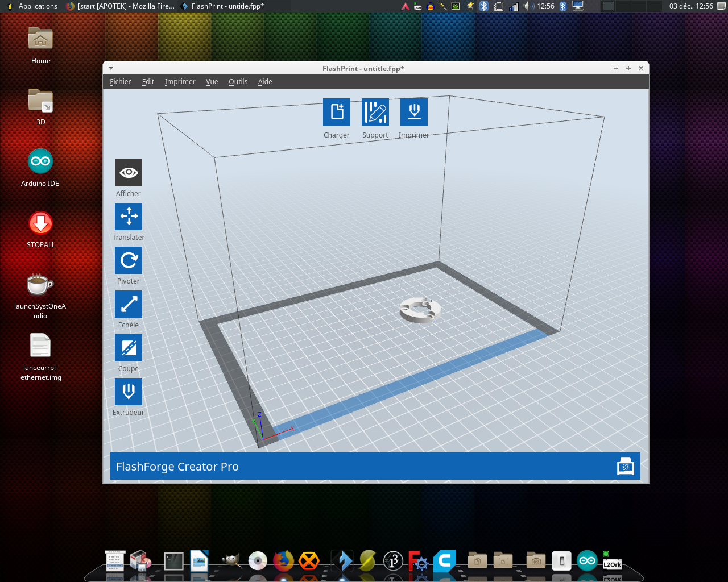Click the Charger load file icon
This screenshot has width=728, height=582.
[336, 112]
